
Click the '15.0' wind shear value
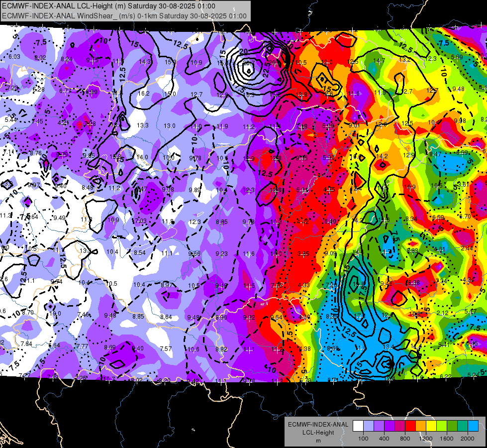(x=170, y=94)
